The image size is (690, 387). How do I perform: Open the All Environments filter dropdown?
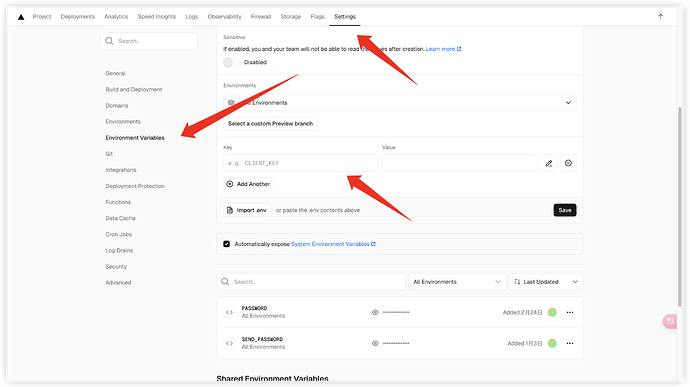point(457,282)
